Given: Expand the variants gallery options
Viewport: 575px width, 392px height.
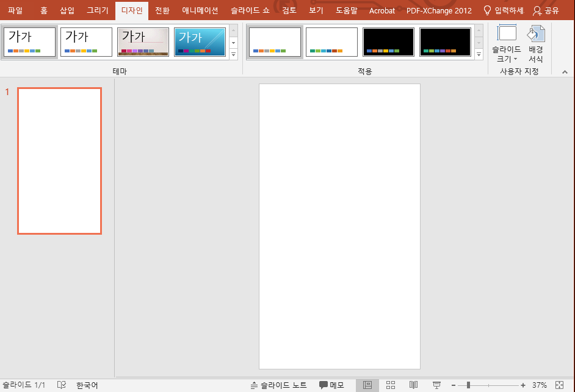Looking at the screenshot, I should coord(479,54).
